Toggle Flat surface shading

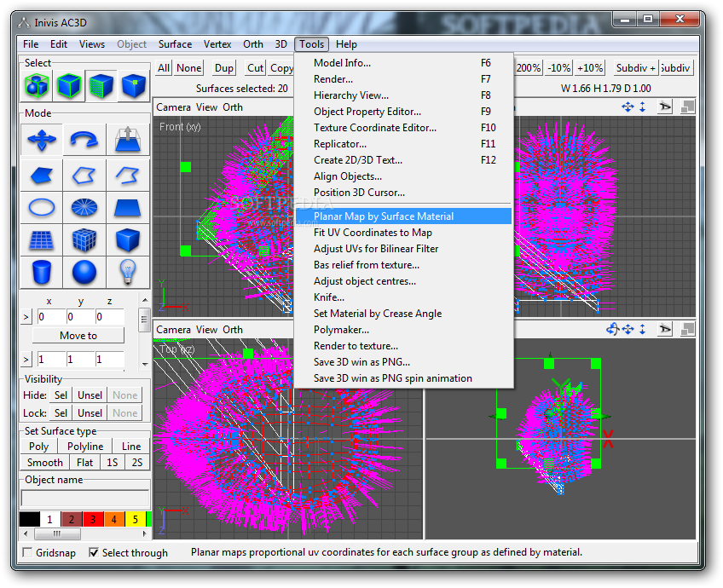click(x=85, y=462)
